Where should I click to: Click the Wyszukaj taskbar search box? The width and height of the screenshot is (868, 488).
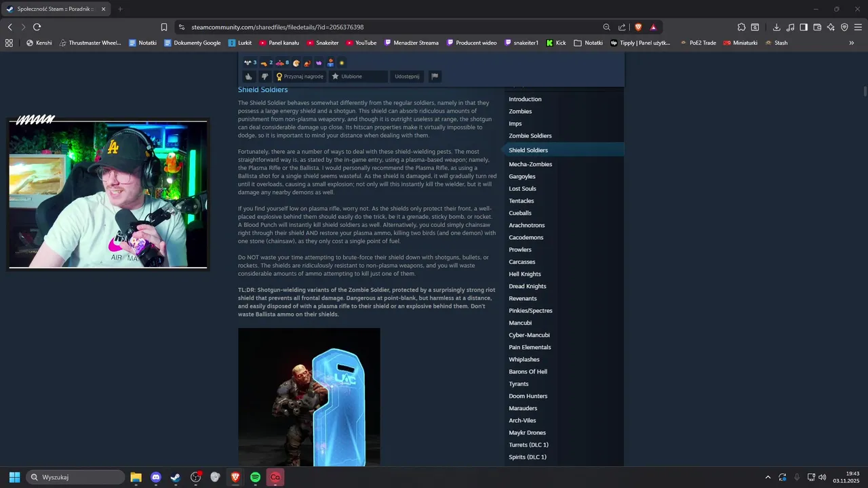coord(75,477)
